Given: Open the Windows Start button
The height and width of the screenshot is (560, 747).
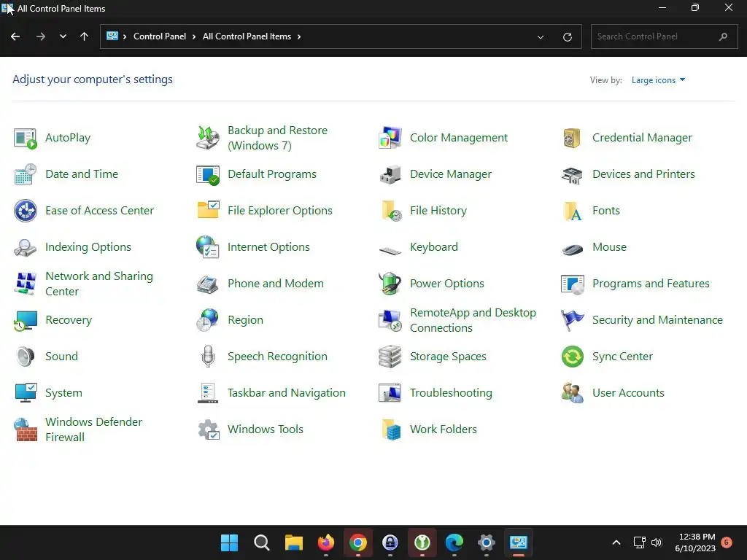Looking at the screenshot, I should pyautogui.click(x=229, y=542).
